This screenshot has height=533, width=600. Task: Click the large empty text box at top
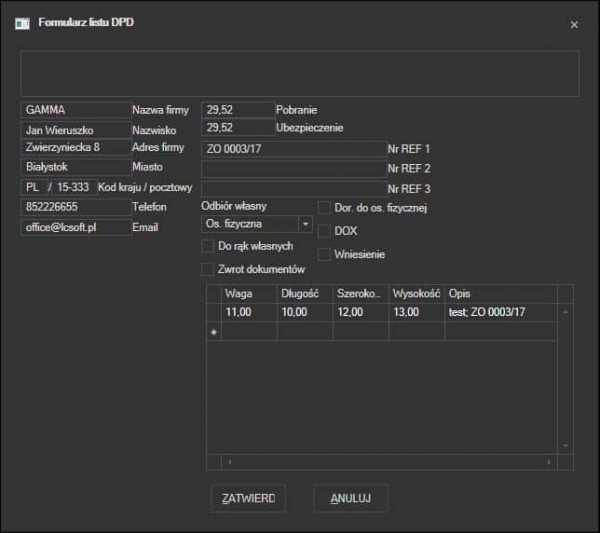300,73
